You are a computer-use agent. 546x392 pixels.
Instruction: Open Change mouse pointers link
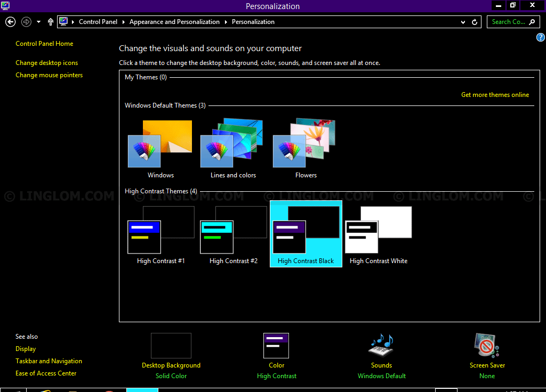click(49, 75)
